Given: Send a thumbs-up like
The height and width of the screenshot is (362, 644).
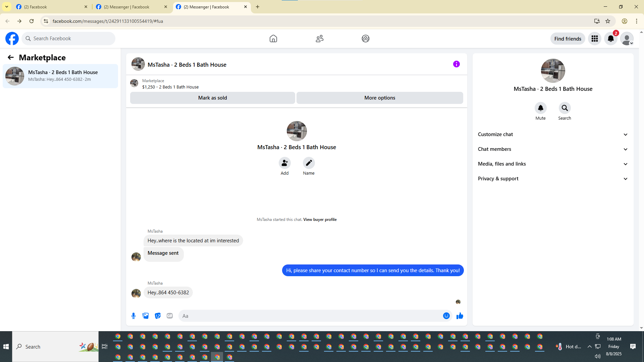Looking at the screenshot, I should tap(460, 316).
